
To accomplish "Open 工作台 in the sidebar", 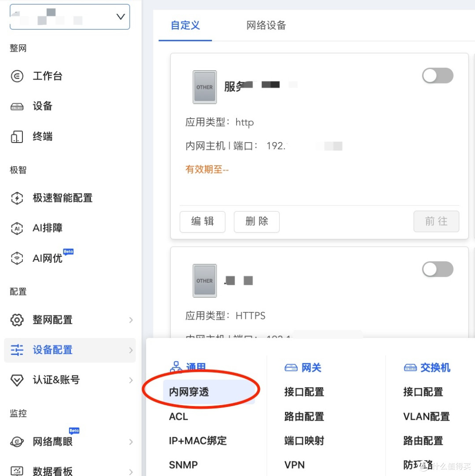I will (47, 76).
